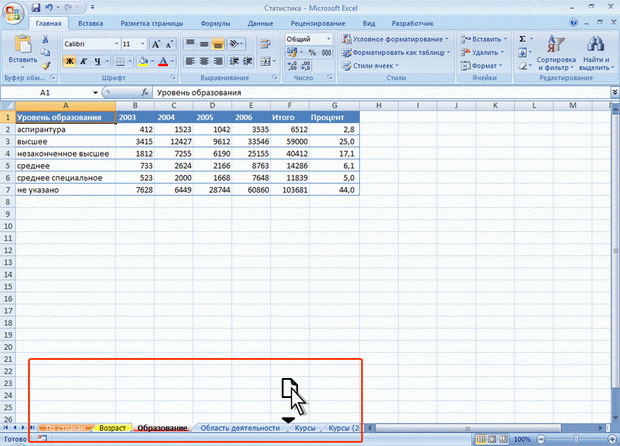Screen dimensions: 620x446
Task: Apply font color with the red A
Action: pyautogui.click(x=163, y=61)
